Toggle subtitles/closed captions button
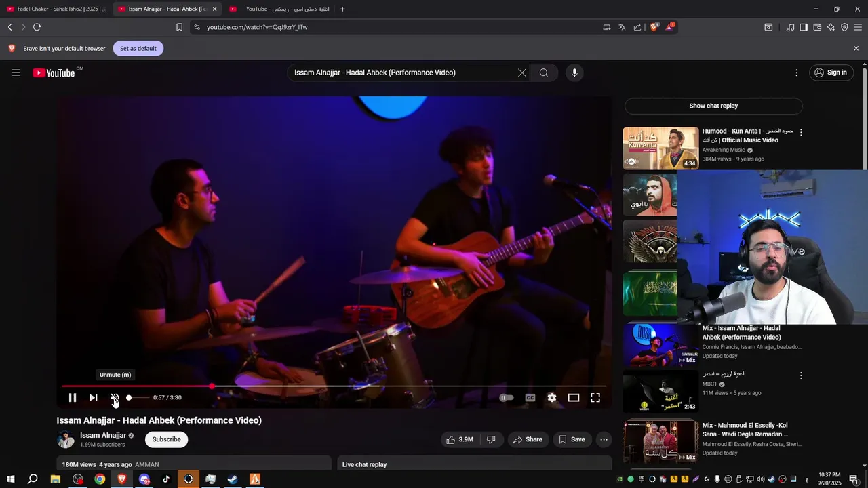This screenshot has width=868, height=488. tap(530, 398)
